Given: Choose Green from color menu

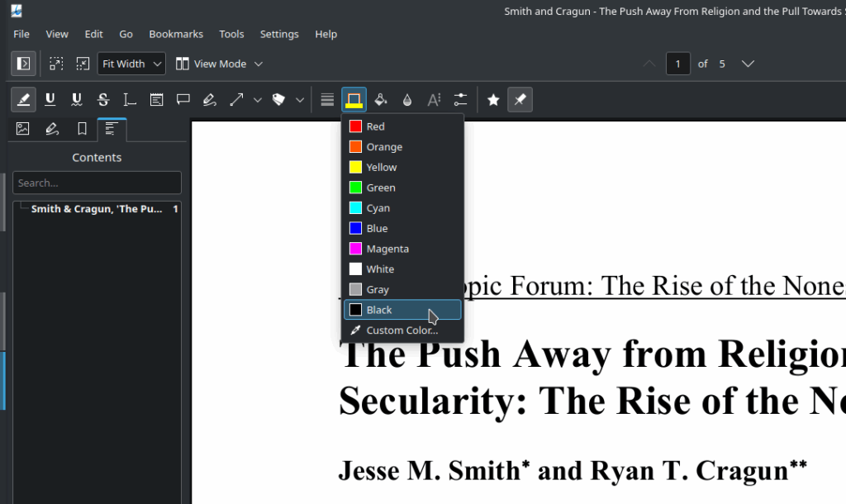Looking at the screenshot, I should [402, 188].
